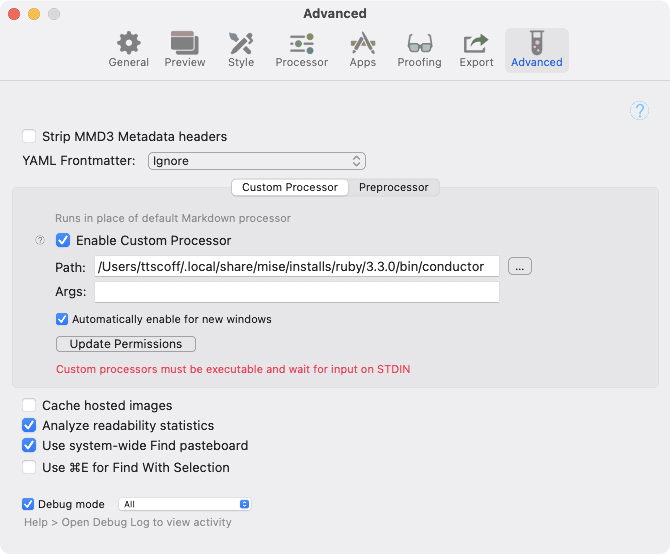Enable Use ⌘E for Find With Selection

29,467
